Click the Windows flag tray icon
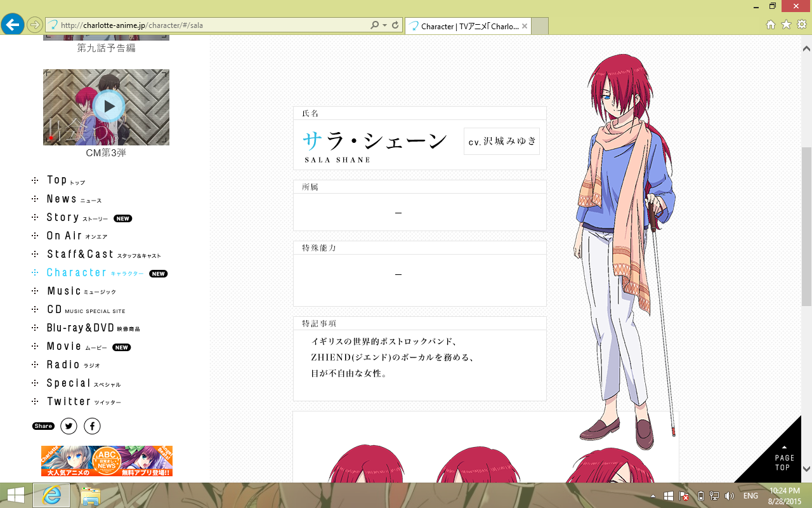This screenshot has width=812, height=508. 669,496
